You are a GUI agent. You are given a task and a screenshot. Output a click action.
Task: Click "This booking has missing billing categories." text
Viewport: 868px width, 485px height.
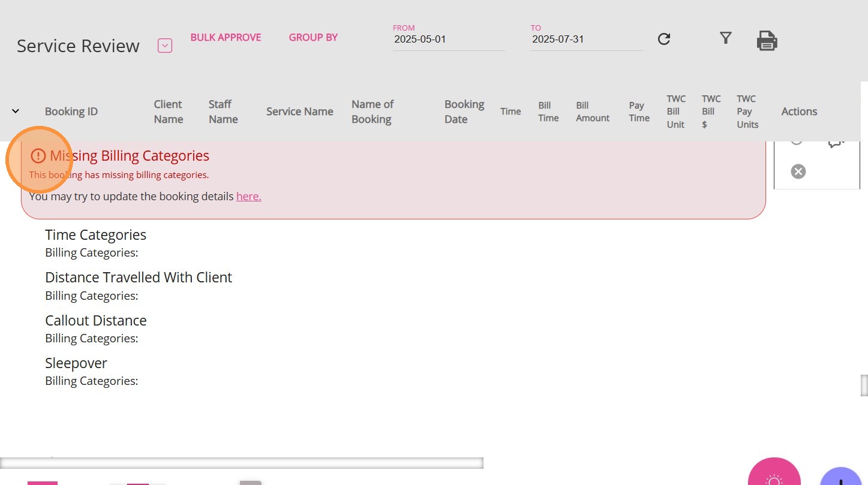tap(119, 175)
